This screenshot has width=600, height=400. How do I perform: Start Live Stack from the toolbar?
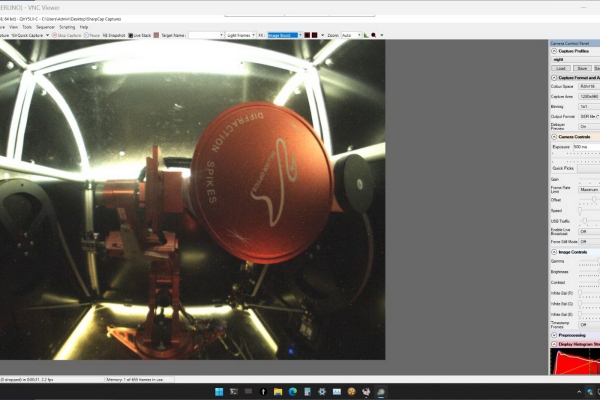(x=140, y=35)
